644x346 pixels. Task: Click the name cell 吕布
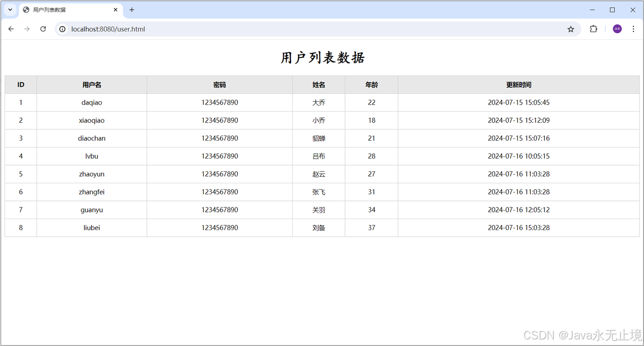(319, 156)
